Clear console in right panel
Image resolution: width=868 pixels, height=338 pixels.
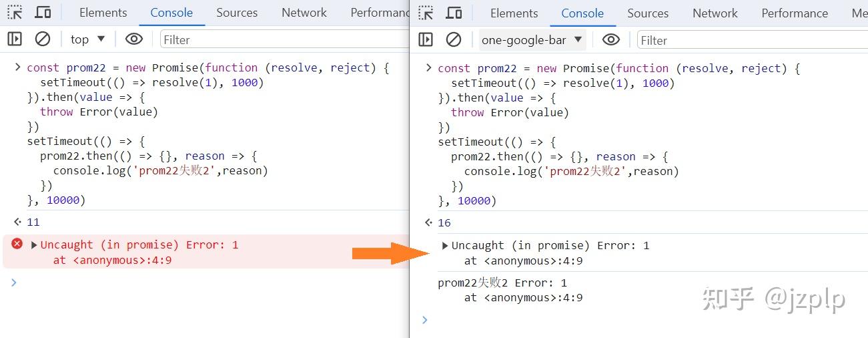tap(454, 40)
